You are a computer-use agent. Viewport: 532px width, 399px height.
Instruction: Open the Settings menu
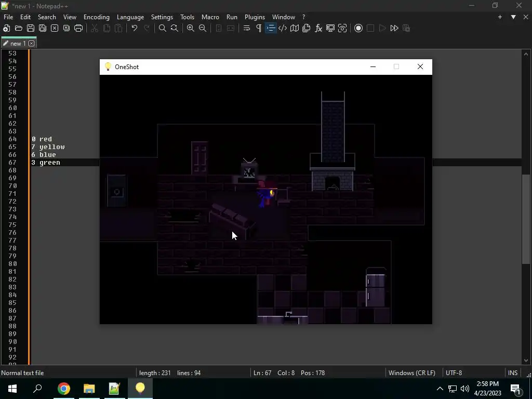click(x=162, y=17)
